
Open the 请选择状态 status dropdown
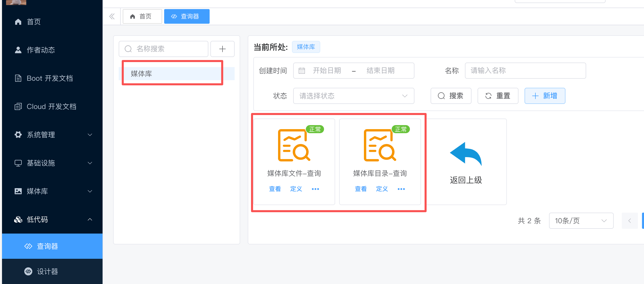(x=354, y=96)
